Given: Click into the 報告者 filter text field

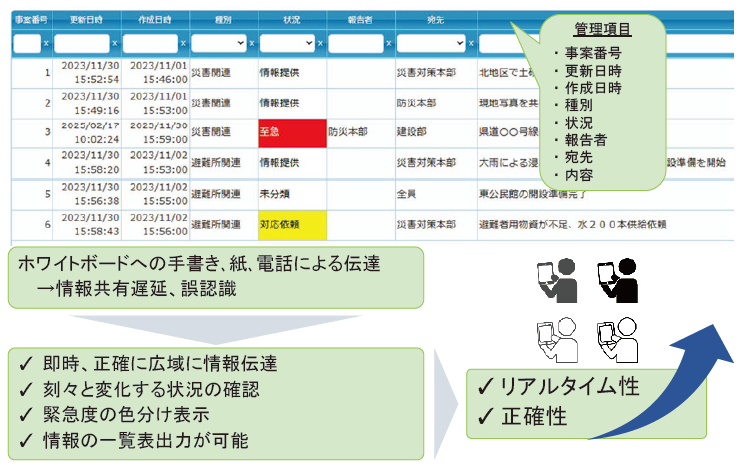Looking at the screenshot, I should coord(356,44).
